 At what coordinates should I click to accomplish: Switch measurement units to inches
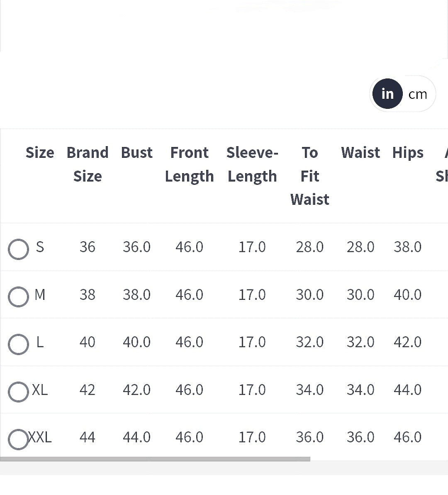pos(387,94)
